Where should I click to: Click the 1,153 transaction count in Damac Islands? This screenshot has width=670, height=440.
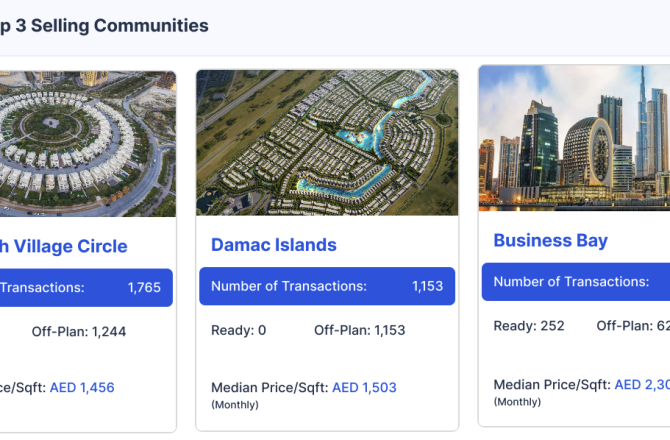coord(427,286)
